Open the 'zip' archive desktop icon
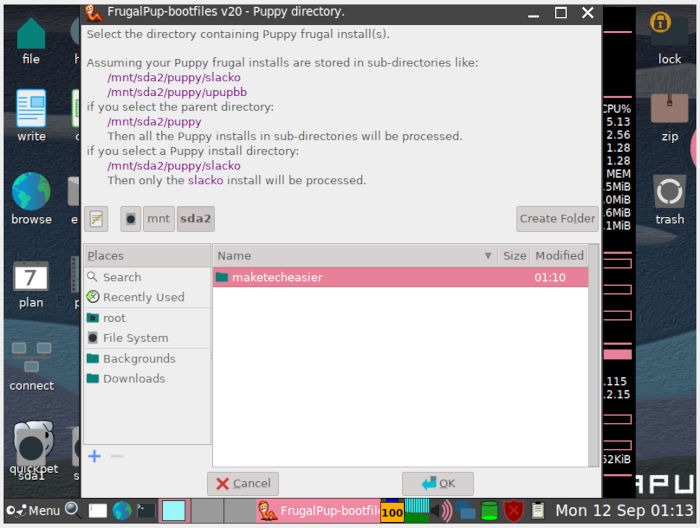The width and height of the screenshot is (700, 528). point(669,117)
